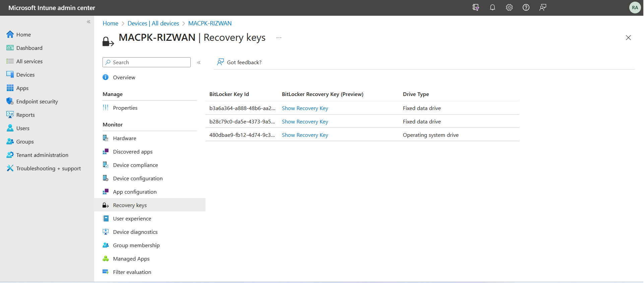The image size is (644, 283).
Task: Click the Discovered apps icon
Action: (106, 152)
